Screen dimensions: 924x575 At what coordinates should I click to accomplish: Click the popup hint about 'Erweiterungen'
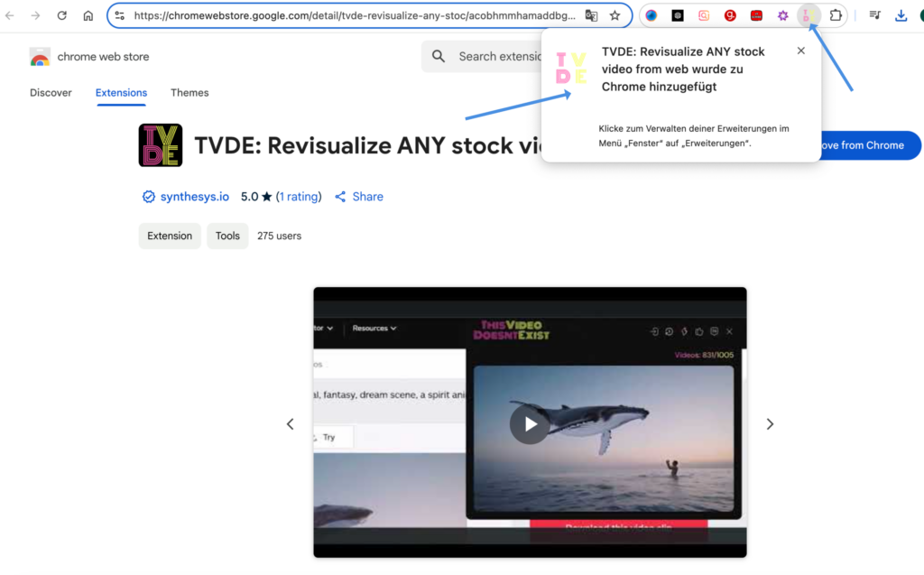[x=694, y=135]
